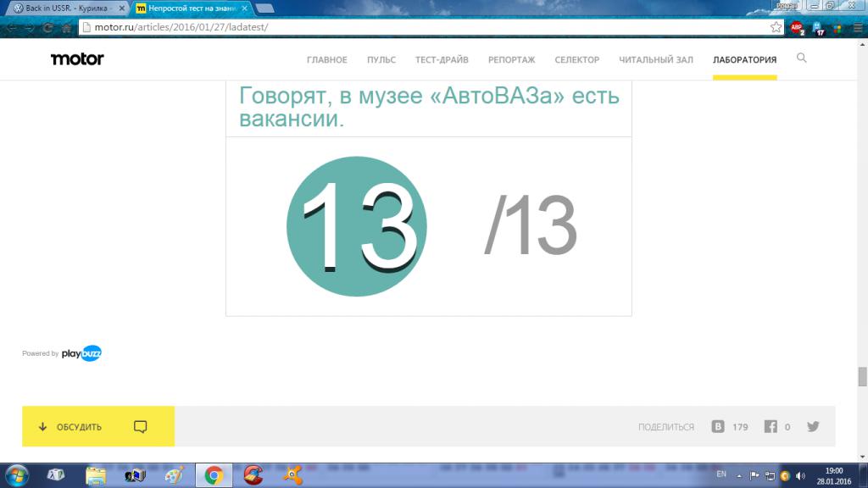Click the VKontakte share count 179

click(740, 427)
